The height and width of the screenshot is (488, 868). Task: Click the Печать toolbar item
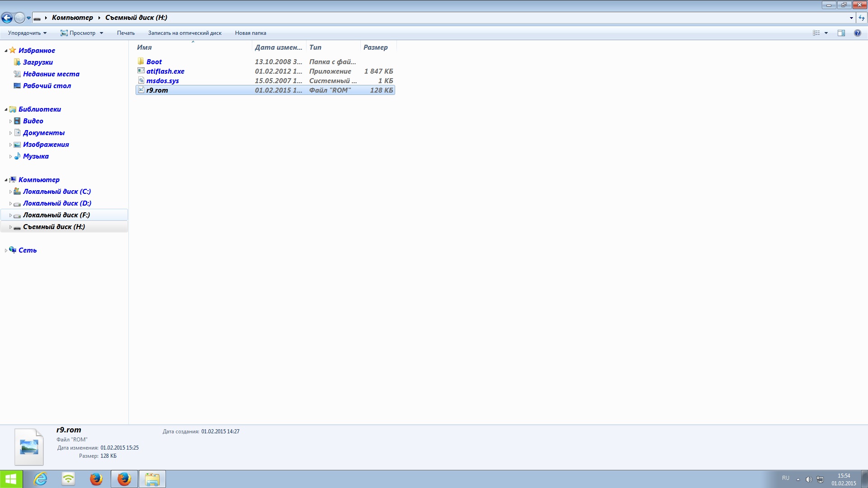[126, 33]
